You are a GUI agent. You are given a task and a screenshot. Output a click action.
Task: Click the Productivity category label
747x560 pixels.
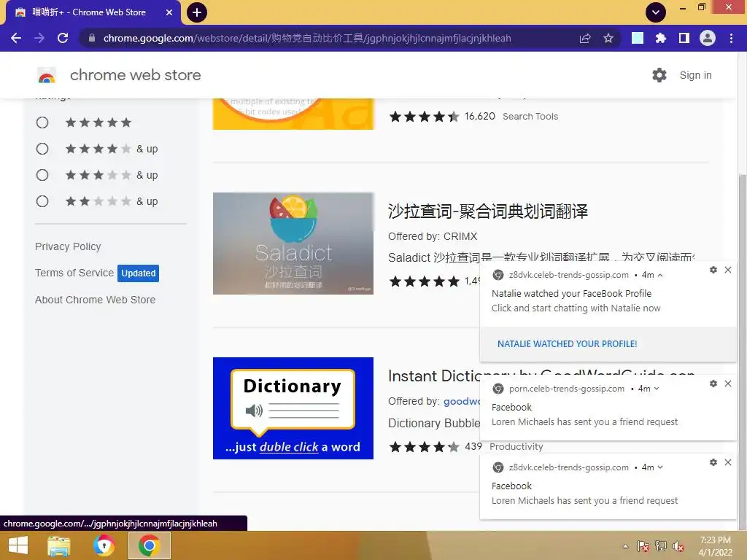coord(516,447)
